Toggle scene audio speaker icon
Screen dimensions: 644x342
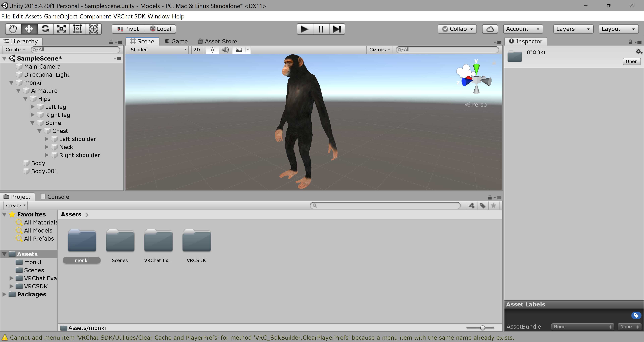(225, 49)
